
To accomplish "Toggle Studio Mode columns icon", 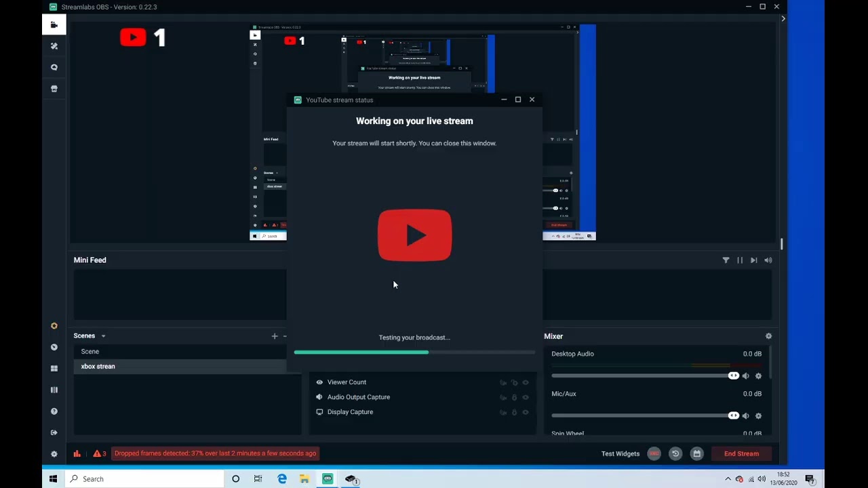I will pyautogui.click(x=54, y=390).
